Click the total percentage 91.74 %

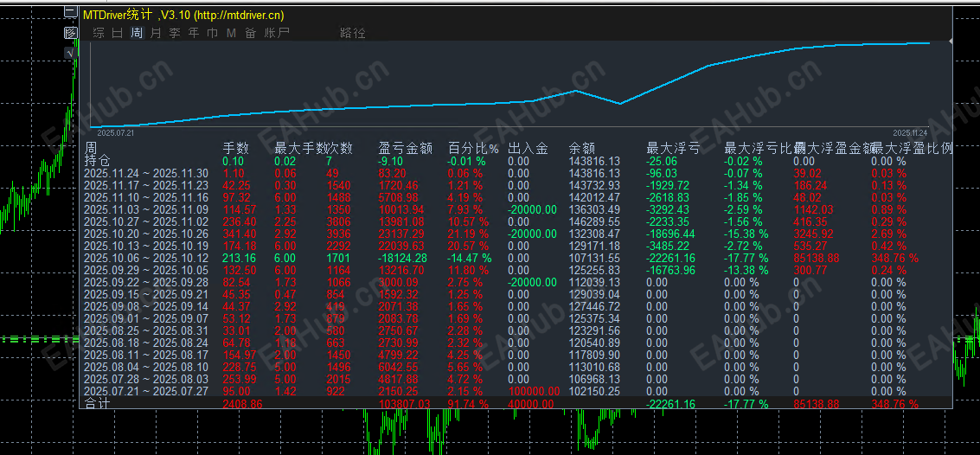(470, 404)
